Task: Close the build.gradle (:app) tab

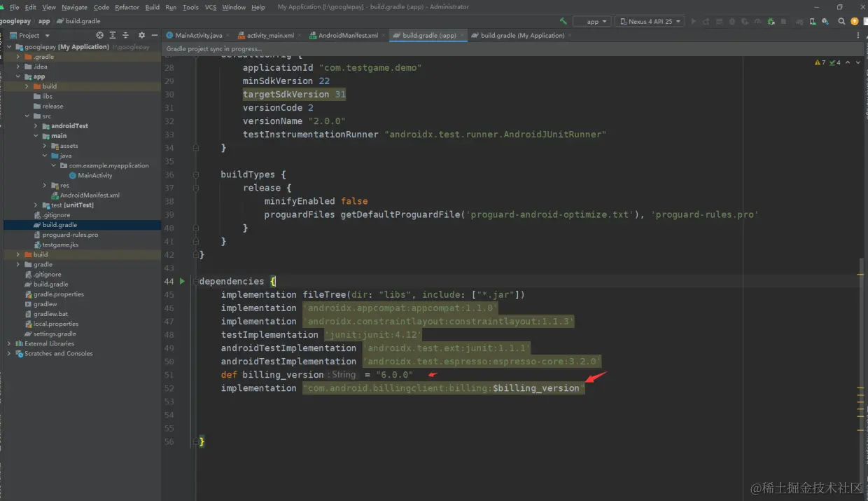Action: click(x=462, y=35)
